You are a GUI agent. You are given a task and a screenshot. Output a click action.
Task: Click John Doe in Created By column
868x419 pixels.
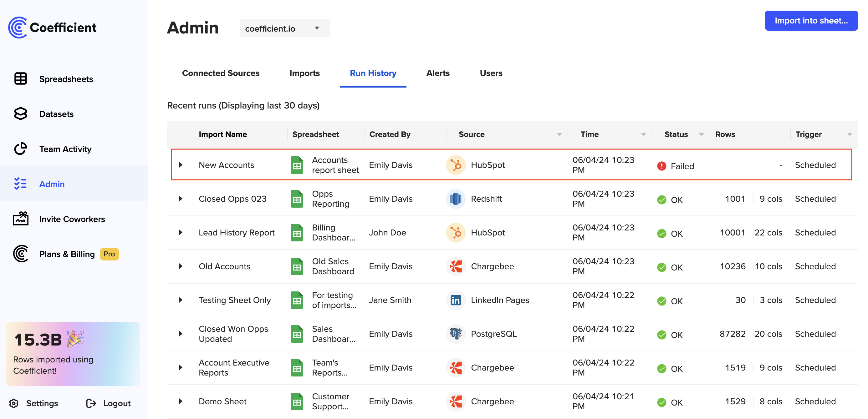387,233
